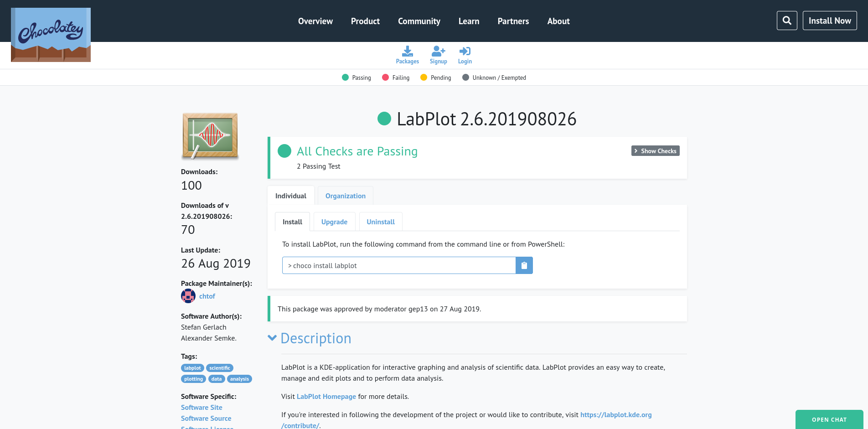Click the Login arrow icon

pyautogui.click(x=465, y=51)
